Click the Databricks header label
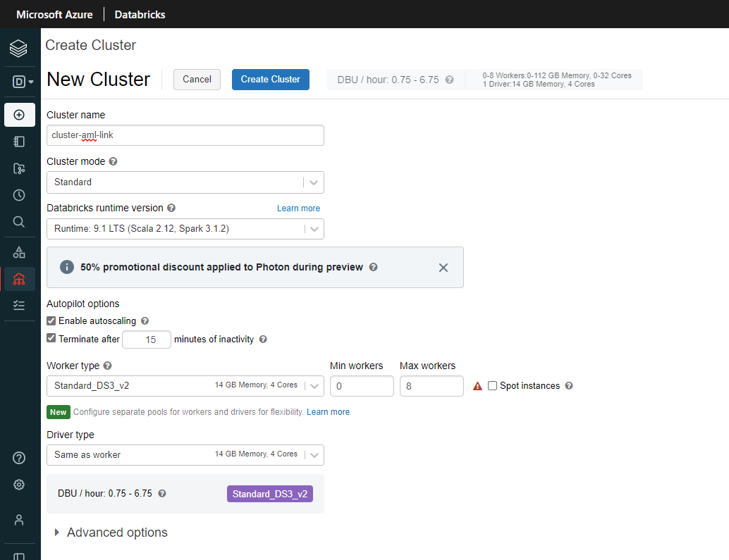Image resolution: width=729 pixels, height=560 pixels. (x=140, y=14)
